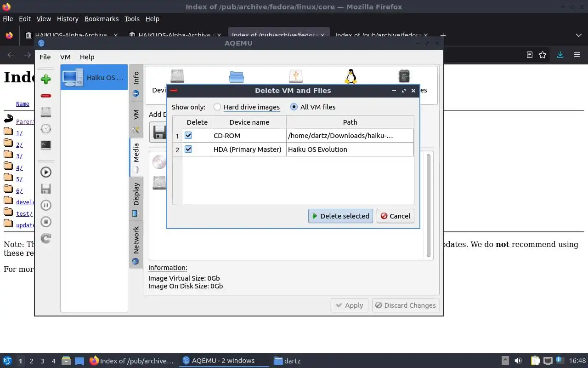Click the AQEMU media list scrollbar

pyautogui.click(x=429, y=206)
